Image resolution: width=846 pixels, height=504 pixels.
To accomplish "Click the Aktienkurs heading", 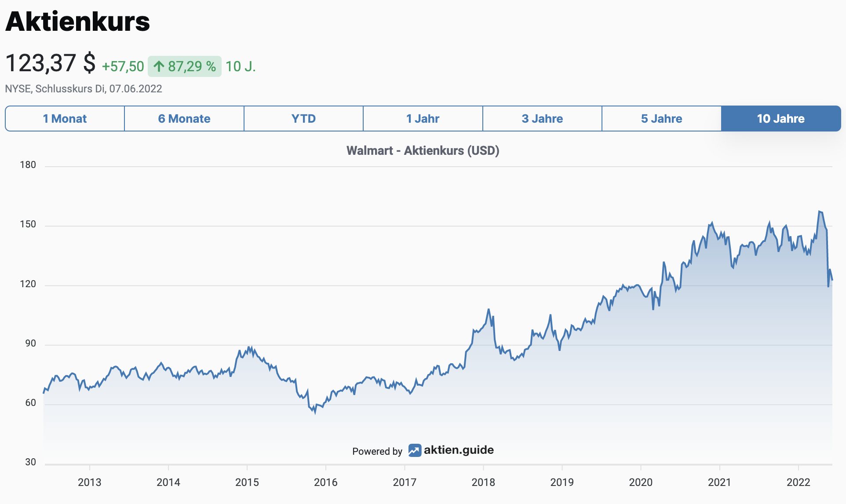I will tap(78, 21).
